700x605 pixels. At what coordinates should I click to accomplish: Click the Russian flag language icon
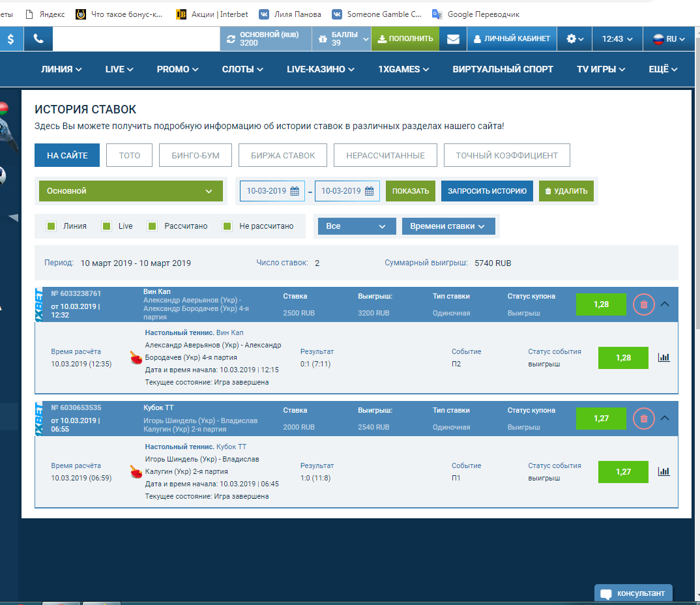point(658,39)
